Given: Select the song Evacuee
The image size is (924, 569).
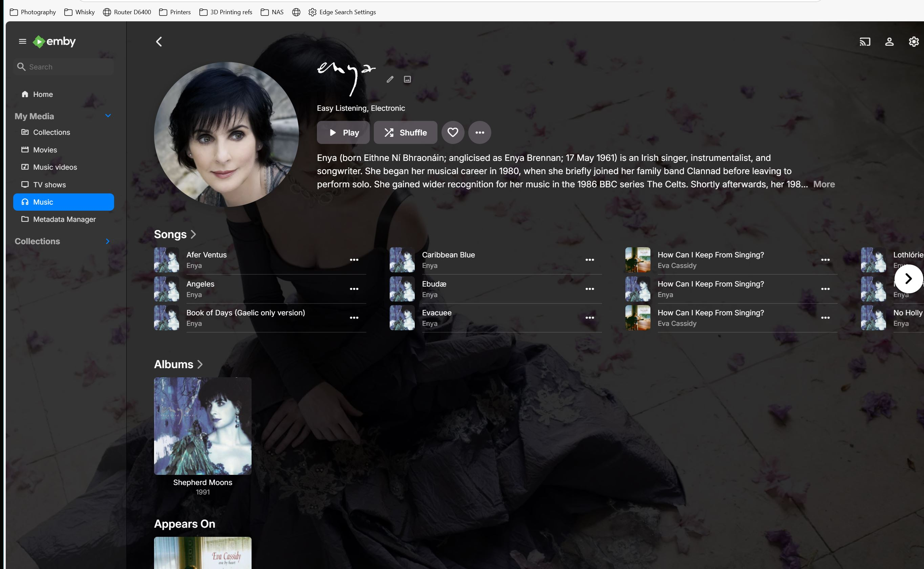Looking at the screenshot, I should (x=496, y=318).
